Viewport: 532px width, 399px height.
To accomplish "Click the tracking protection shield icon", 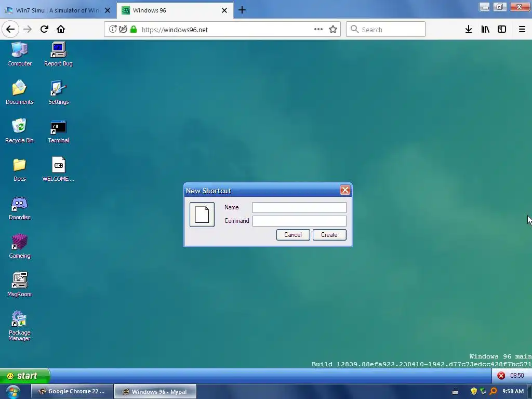I will click(x=123, y=29).
